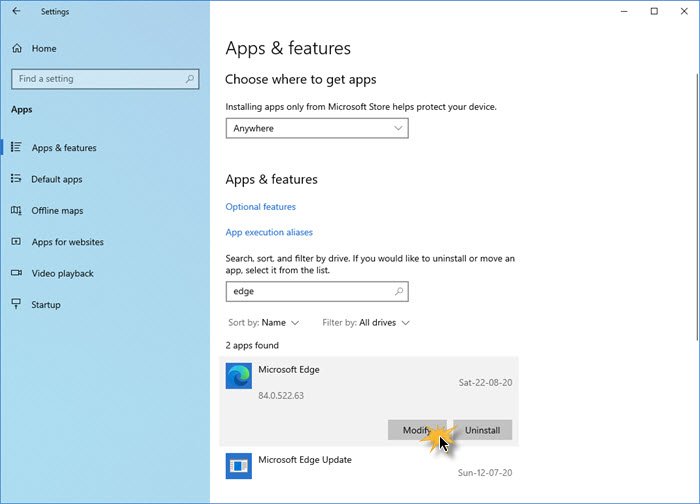Screen dimensions: 700x504
Task: Close the Settings window
Action: [x=684, y=11]
